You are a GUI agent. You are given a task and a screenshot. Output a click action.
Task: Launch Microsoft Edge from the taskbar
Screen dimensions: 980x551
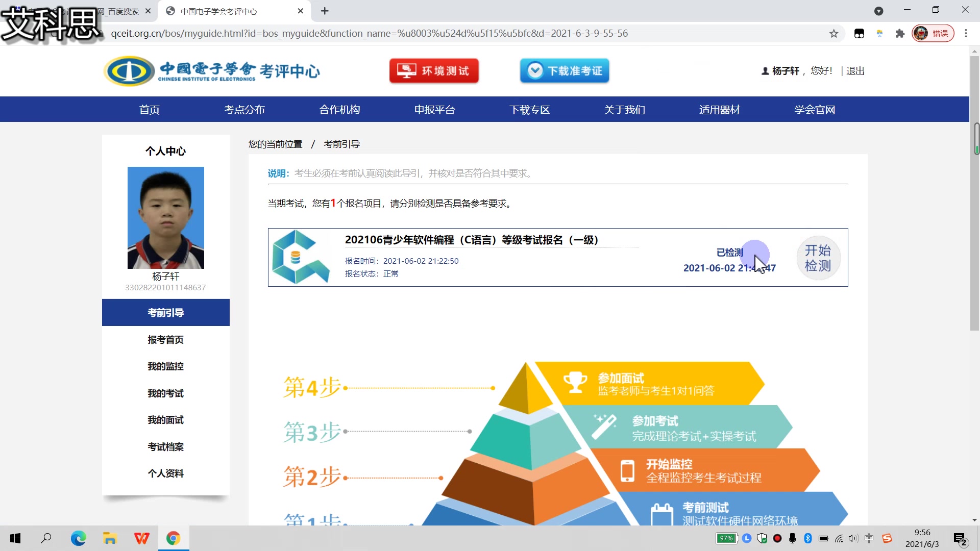78,538
